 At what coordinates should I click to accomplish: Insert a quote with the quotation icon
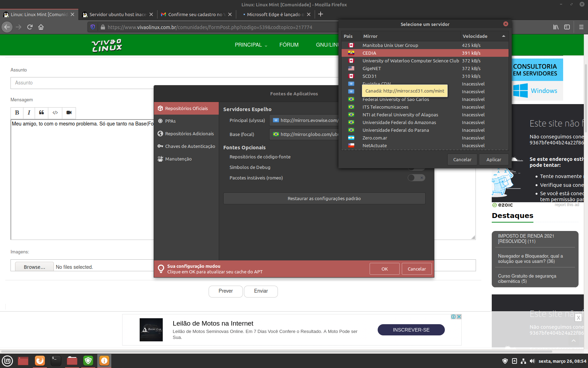[41, 113]
